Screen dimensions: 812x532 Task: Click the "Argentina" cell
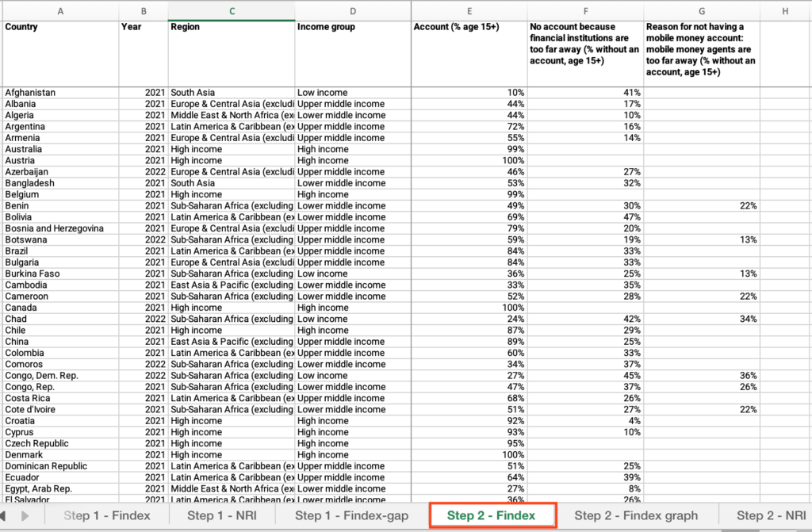60,127
